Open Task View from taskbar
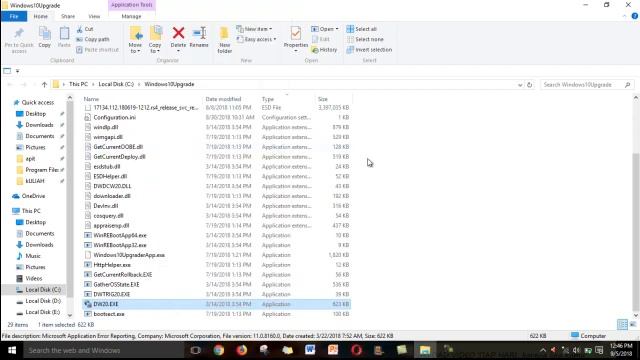This screenshot has width=640, height=360. pos(196,350)
